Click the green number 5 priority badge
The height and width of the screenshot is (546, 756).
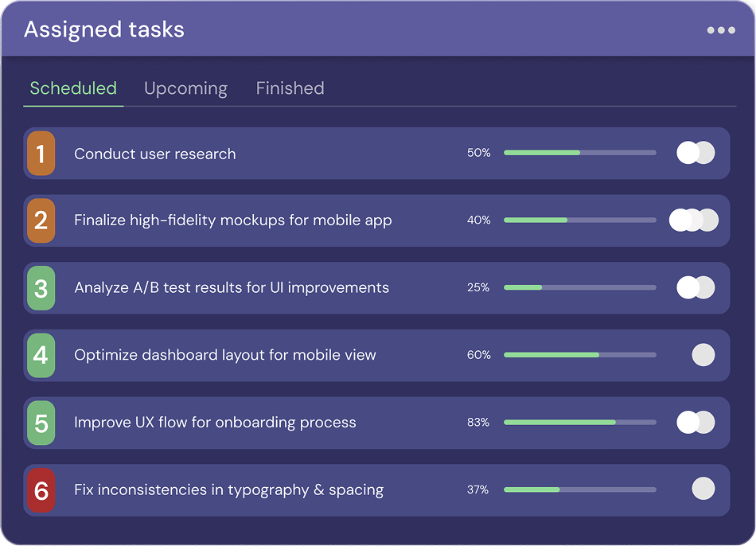(x=41, y=423)
